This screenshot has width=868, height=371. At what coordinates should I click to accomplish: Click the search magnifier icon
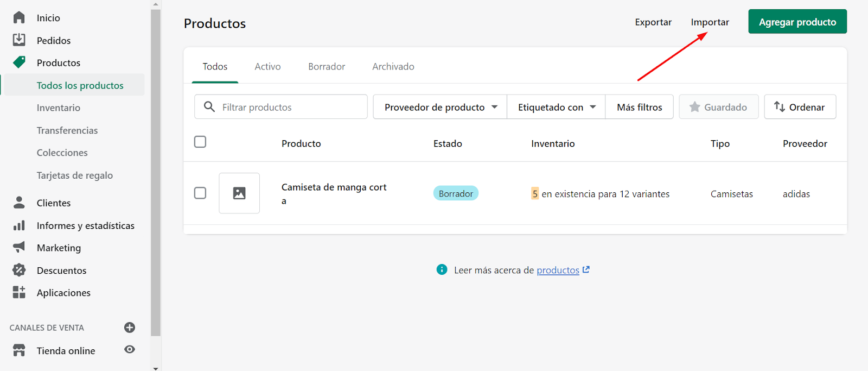click(x=209, y=106)
